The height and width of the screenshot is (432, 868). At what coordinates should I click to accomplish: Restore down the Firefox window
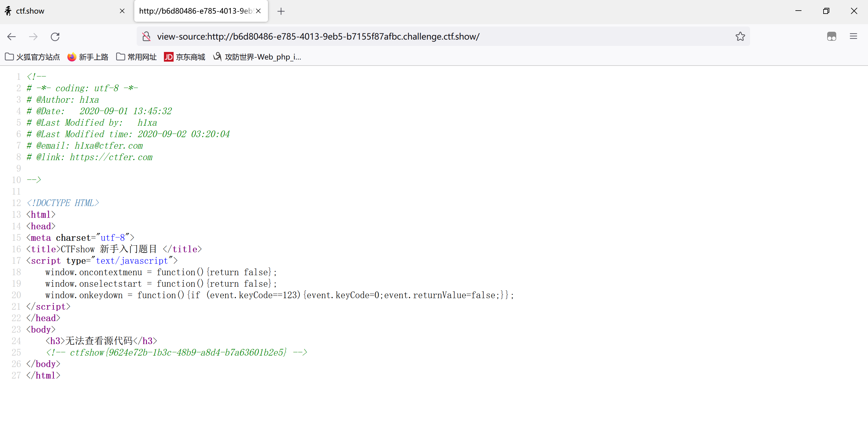coord(826,11)
